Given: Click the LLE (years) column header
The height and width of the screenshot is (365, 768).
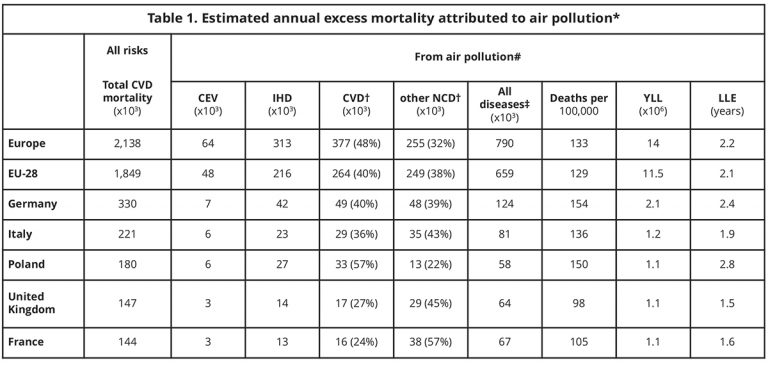Looking at the screenshot, I should tap(727, 104).
